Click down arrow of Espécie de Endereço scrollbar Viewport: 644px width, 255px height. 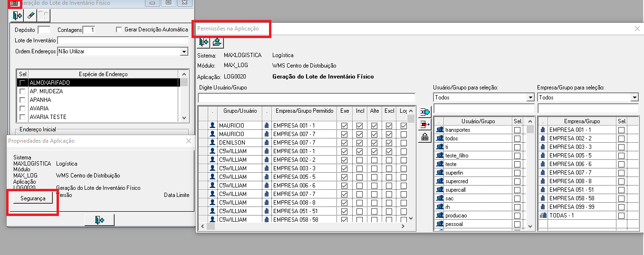(184, 117)
